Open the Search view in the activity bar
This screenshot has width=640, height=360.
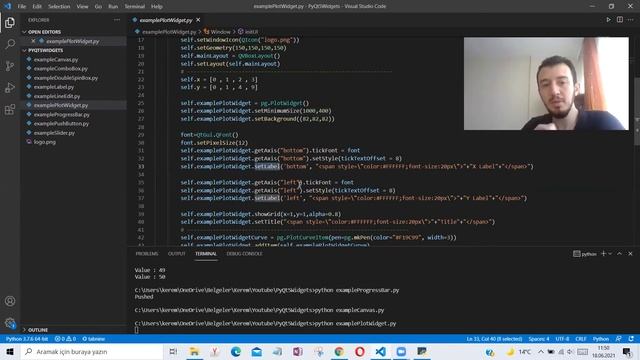[10, 44]
